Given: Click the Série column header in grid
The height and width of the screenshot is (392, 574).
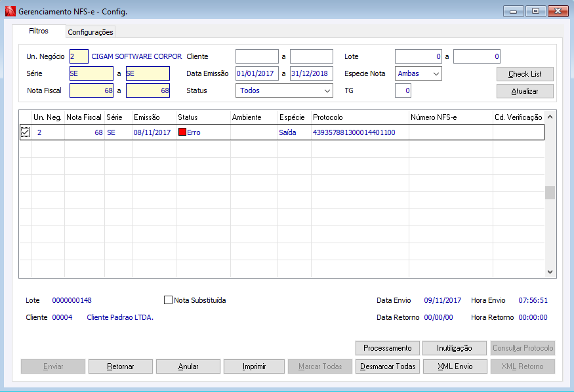Looking at the screenshot, I should point(118,117).
